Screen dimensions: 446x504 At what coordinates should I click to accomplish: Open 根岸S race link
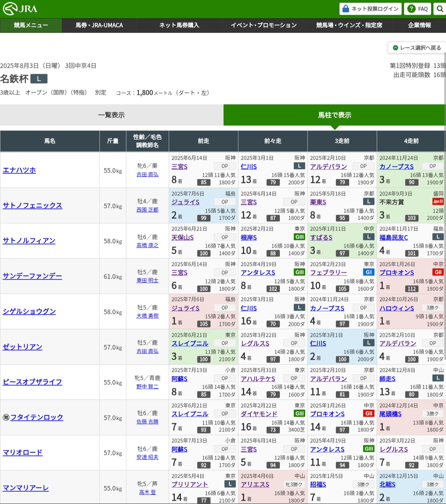249,237
